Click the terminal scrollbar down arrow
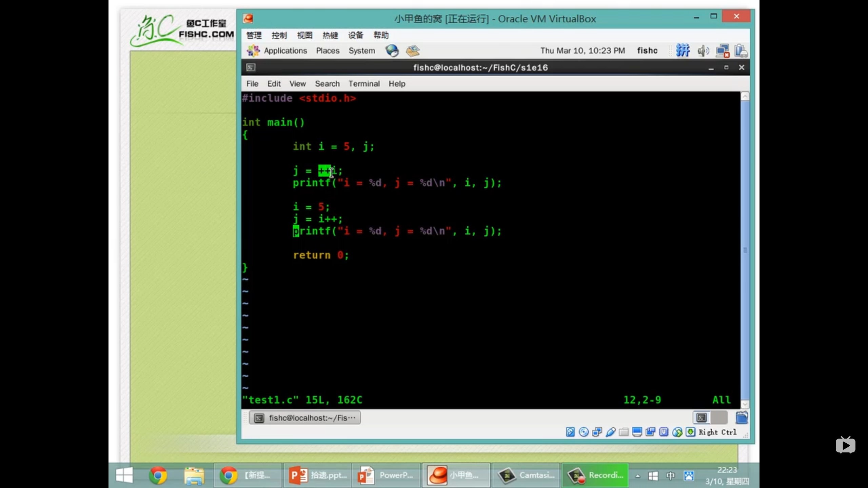Viewport: 868px width, 488px height. click(745, 404)
